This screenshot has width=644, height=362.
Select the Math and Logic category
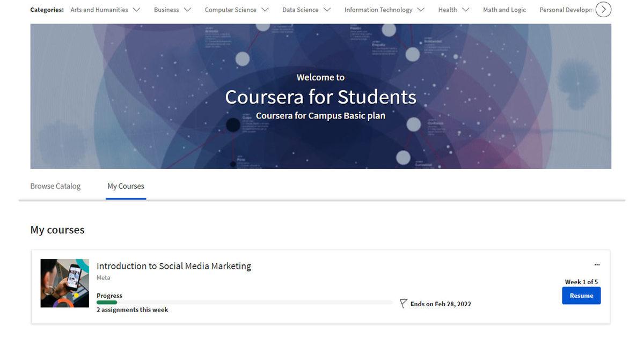(504, 10)
